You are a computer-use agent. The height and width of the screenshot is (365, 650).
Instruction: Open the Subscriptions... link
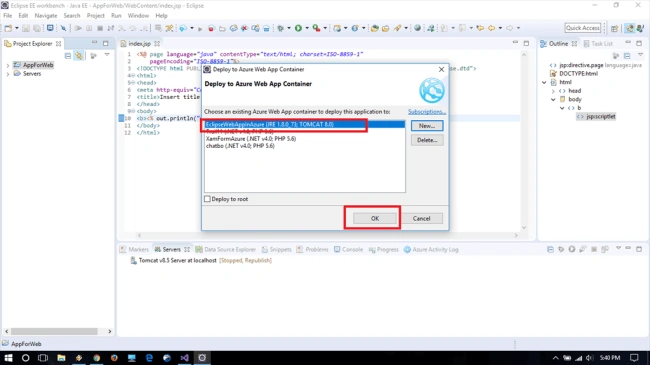[x=427, y=112]
